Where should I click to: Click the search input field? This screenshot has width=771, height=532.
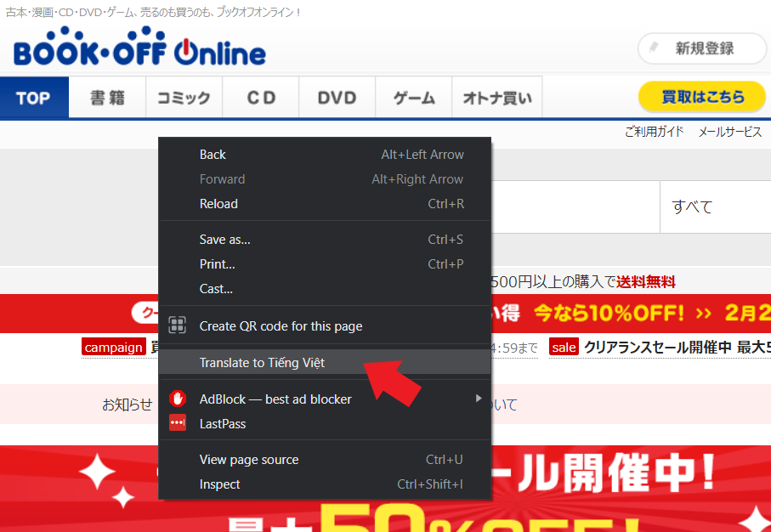575,207
